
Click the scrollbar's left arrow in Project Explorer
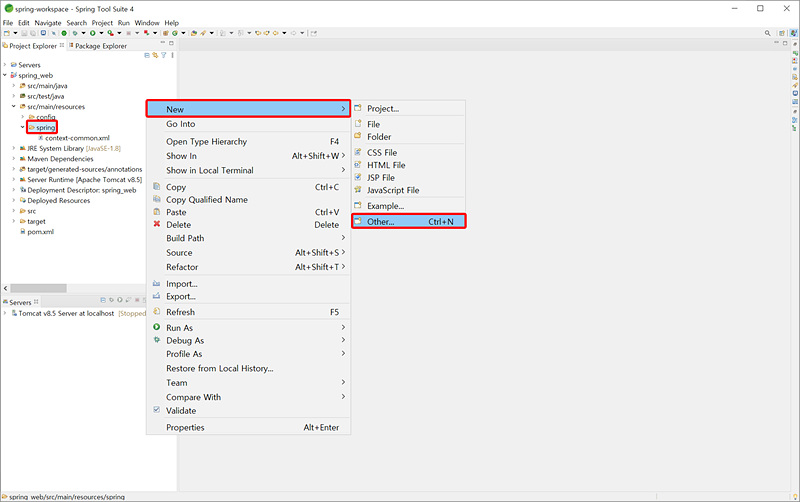point(6,288)
